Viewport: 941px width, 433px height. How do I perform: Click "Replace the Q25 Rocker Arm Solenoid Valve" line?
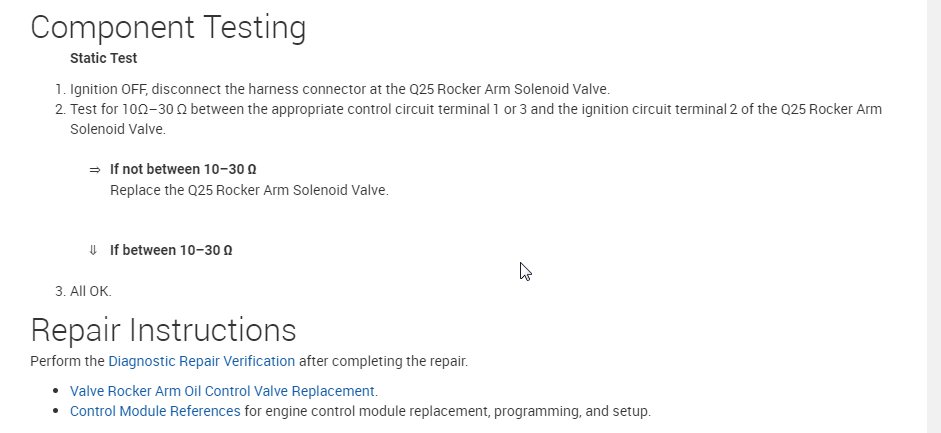(x=249, y=190)
